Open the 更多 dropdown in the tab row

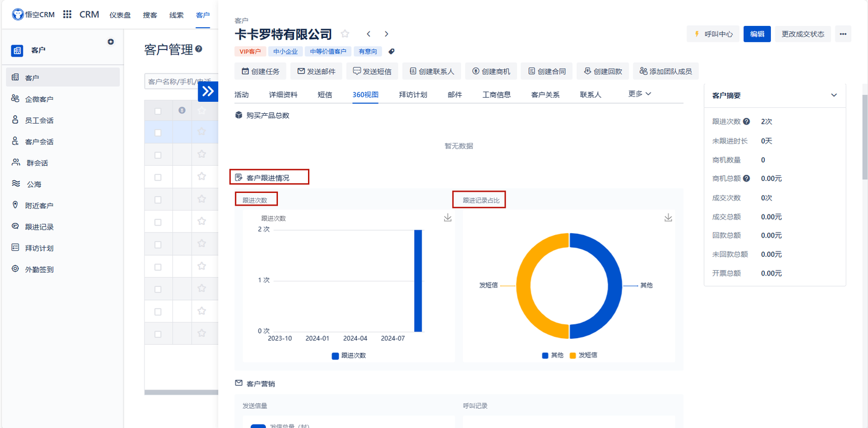tap(638, 95)
